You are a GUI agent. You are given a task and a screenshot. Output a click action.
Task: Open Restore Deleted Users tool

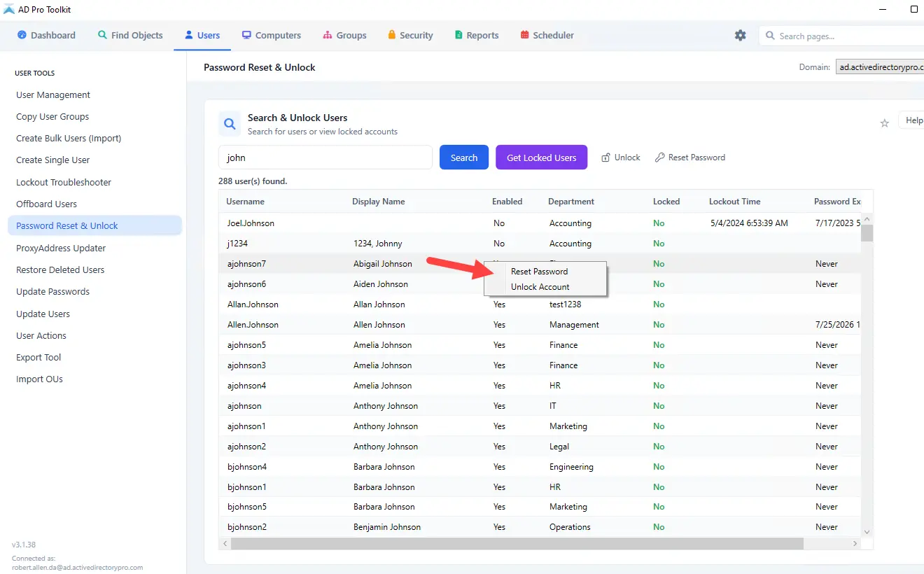[60, 269]
